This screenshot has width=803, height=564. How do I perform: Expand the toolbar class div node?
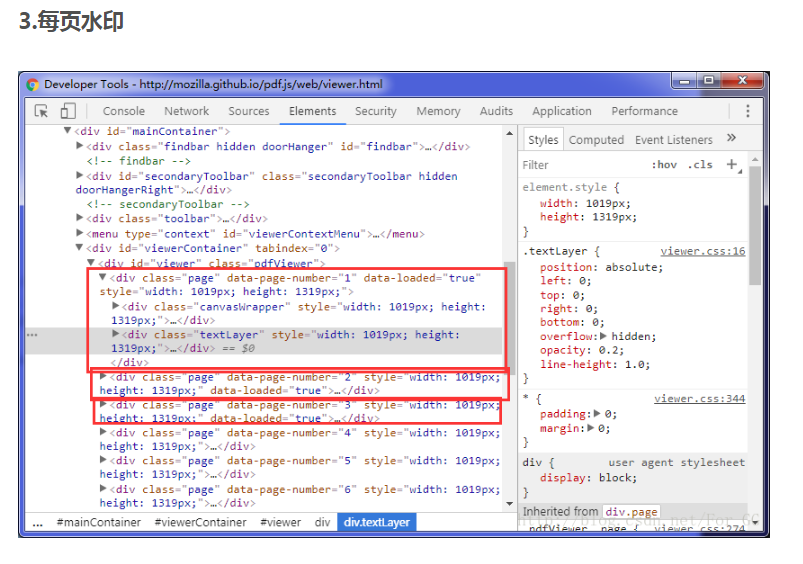pos(79,218)
